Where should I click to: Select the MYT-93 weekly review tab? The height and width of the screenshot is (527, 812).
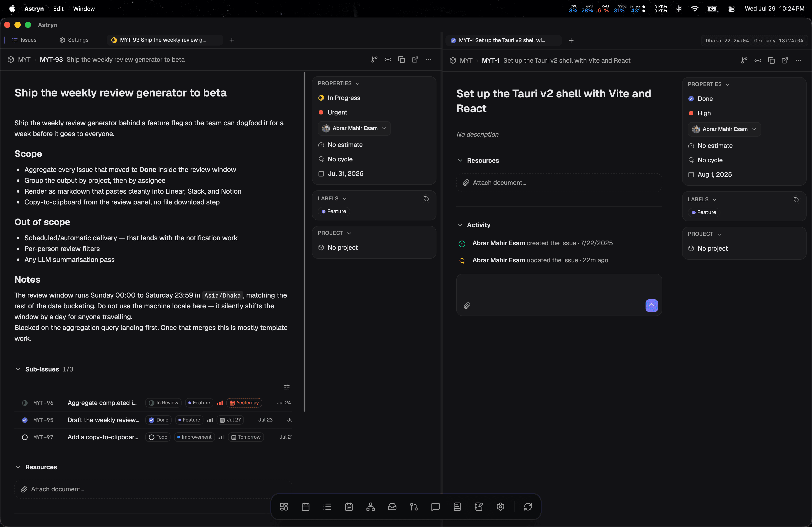pos(165,40)
